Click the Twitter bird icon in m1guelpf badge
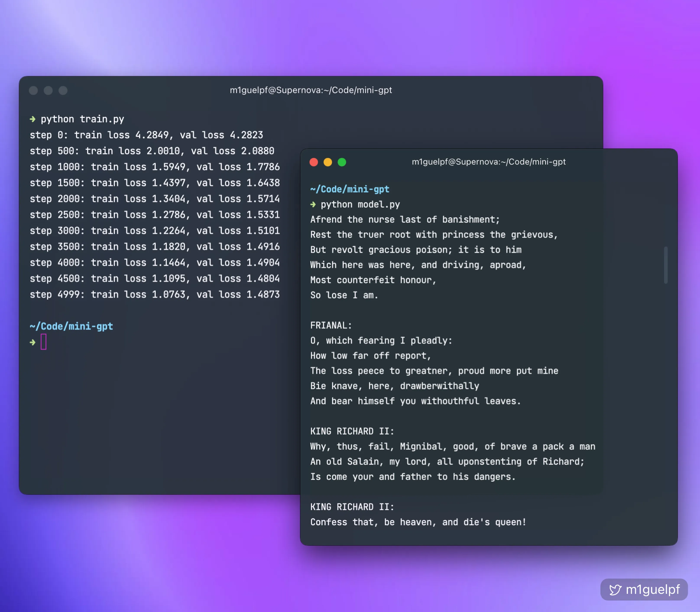700x612 pixels. (x=615, y=590)
